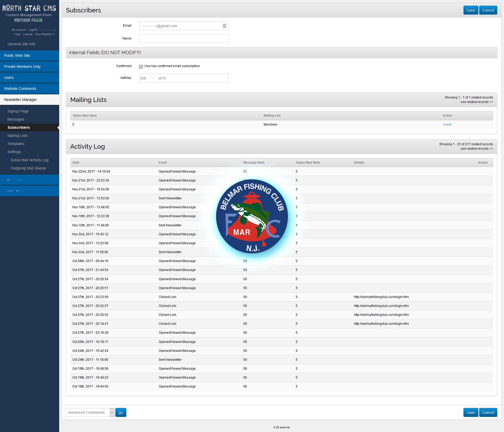Click the Message Num column header
Image resolution: width=504 pixels, height=432 pixels.
click(x=254, y=163)
